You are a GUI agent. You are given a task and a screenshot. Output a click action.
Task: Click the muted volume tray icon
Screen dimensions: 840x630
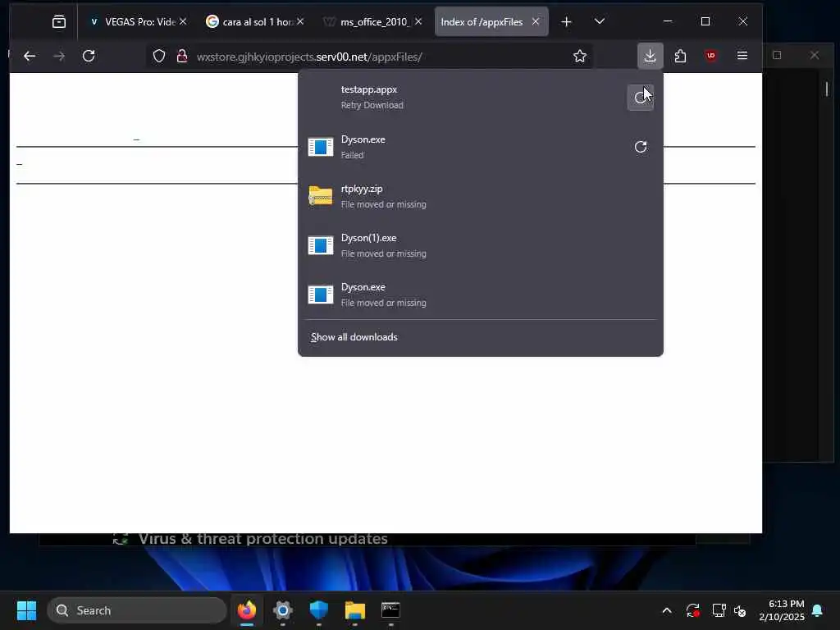point(740,610)
